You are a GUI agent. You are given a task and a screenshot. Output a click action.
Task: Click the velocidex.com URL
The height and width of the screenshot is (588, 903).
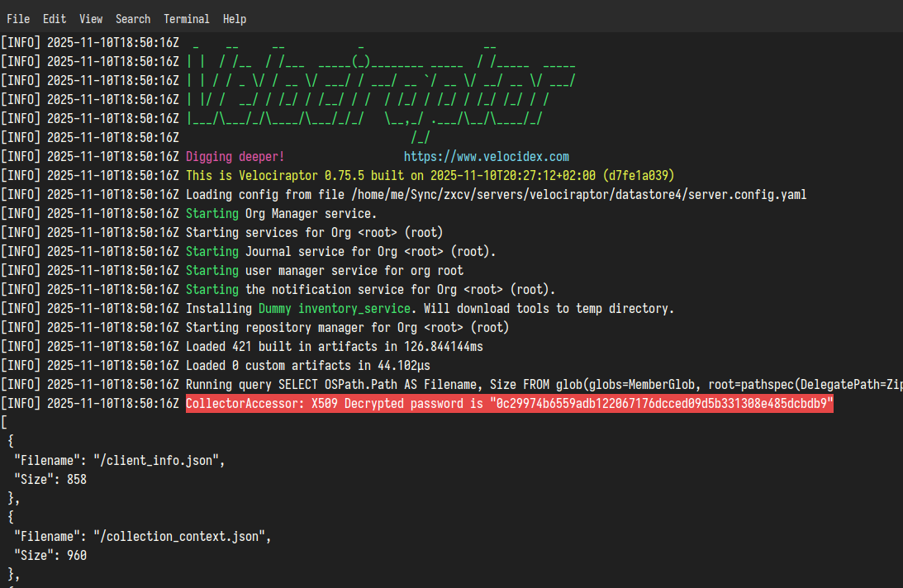(487, 156)
